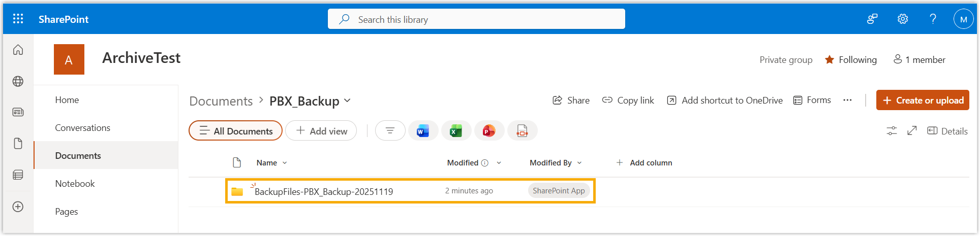Screen dimensions: 980x236
Task: Click the Copy link command
Action: (x=628, y=100)
